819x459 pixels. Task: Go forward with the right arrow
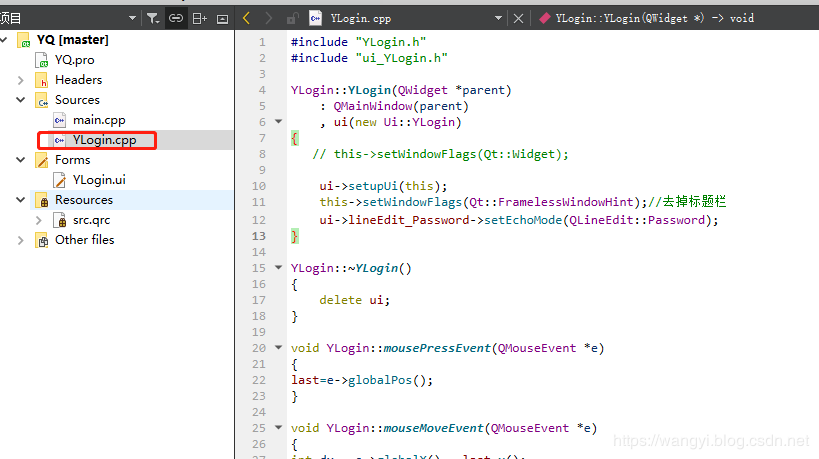(268, 19)
